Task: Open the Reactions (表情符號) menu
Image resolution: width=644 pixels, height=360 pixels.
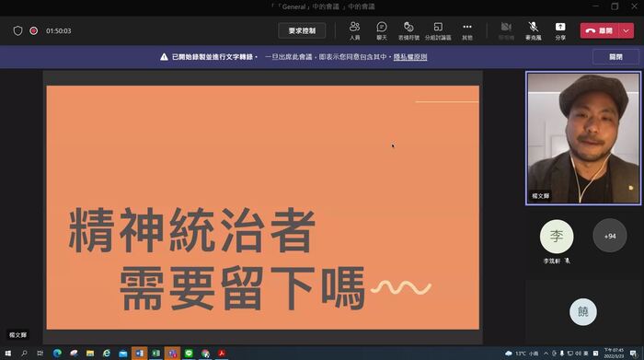Action: pos(408,30)
